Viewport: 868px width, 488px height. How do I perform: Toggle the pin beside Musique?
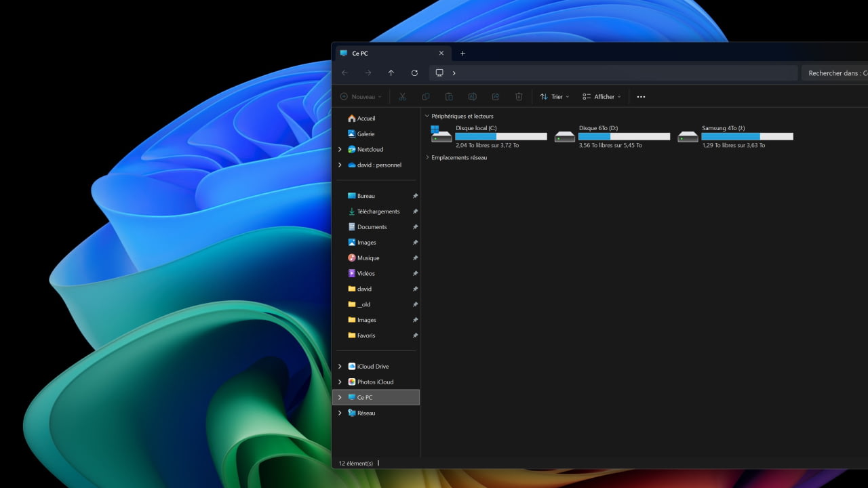(415, 258)
